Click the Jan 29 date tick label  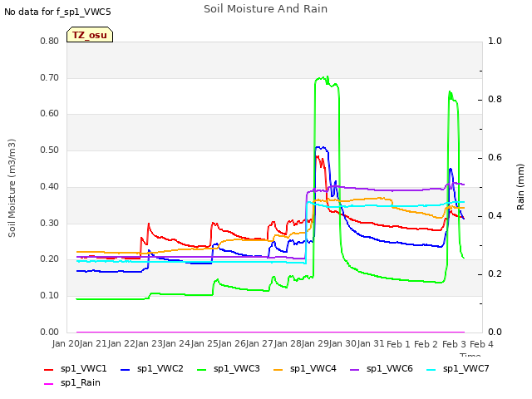click(316, 344)
